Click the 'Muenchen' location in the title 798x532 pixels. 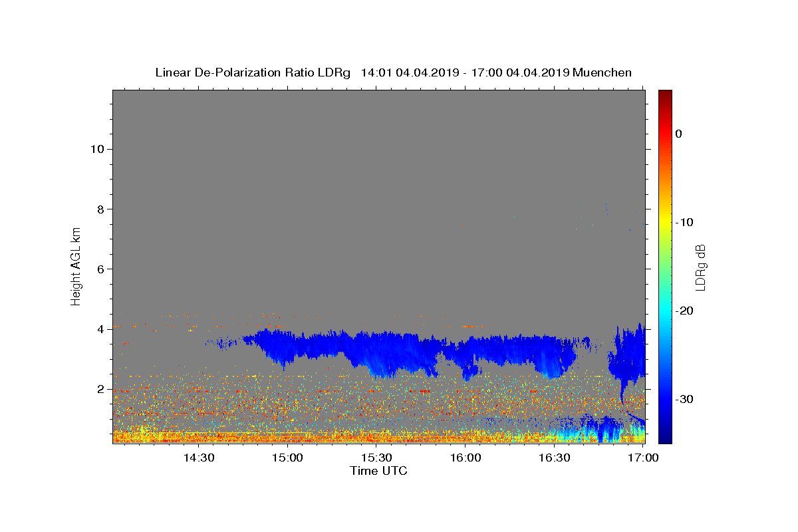pos(602,72)
